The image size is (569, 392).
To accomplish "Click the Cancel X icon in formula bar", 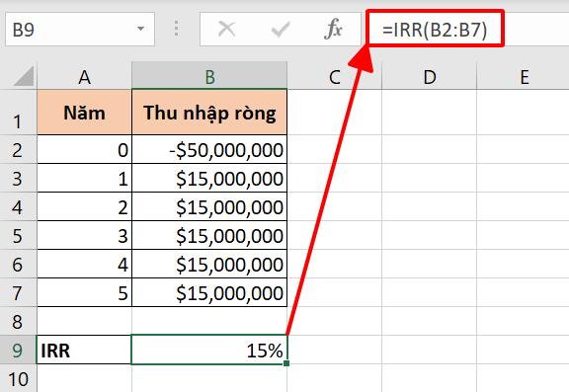I will click(x=227, y=29).
